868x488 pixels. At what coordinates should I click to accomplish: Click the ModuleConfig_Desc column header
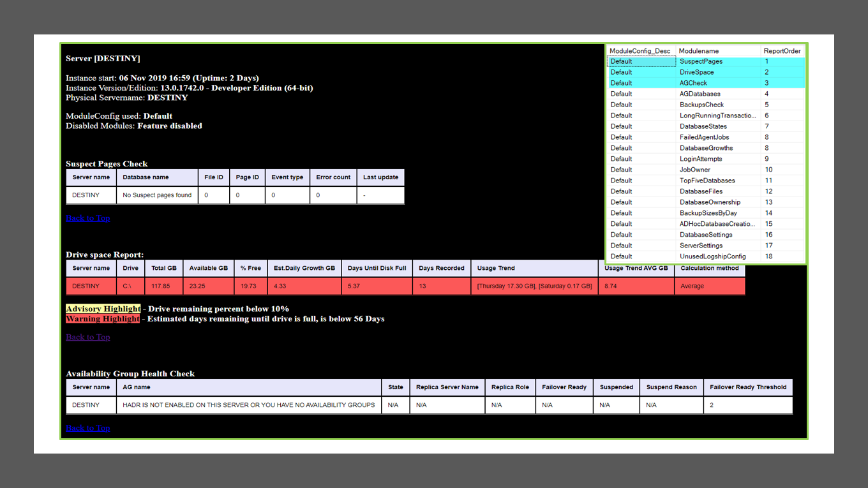coord(640,51)
